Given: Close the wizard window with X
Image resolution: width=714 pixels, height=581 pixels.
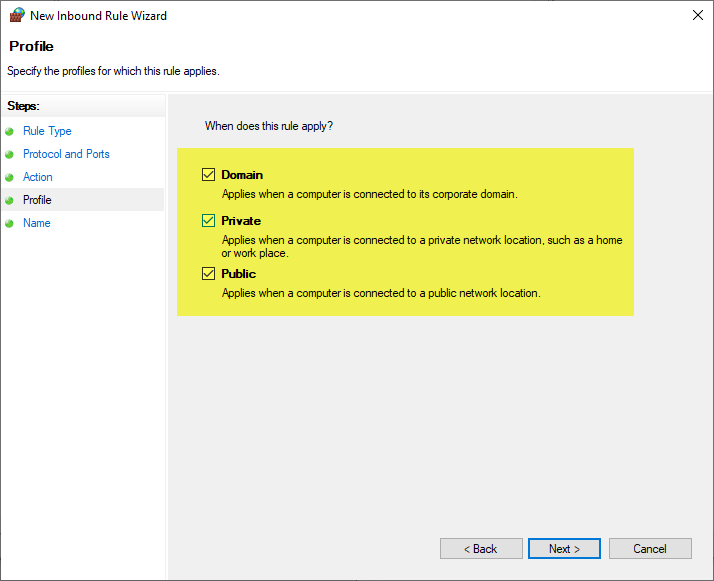Looking at the screenshot, I should pos(696,16).
